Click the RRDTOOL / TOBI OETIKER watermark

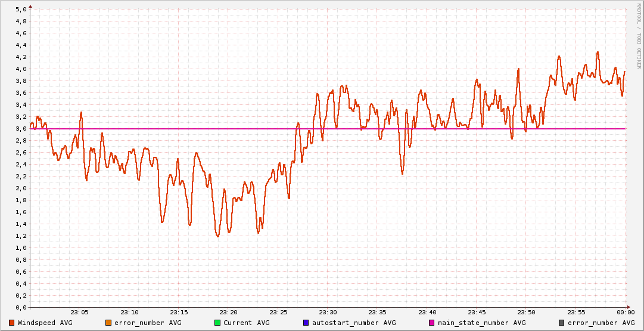click(x=639, y=35)
